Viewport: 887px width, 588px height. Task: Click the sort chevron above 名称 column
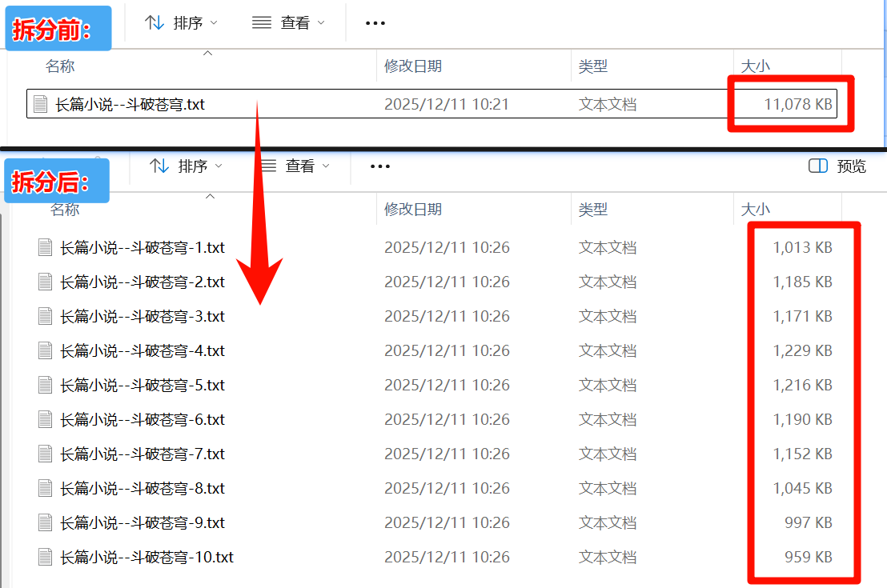coord(207,53)
